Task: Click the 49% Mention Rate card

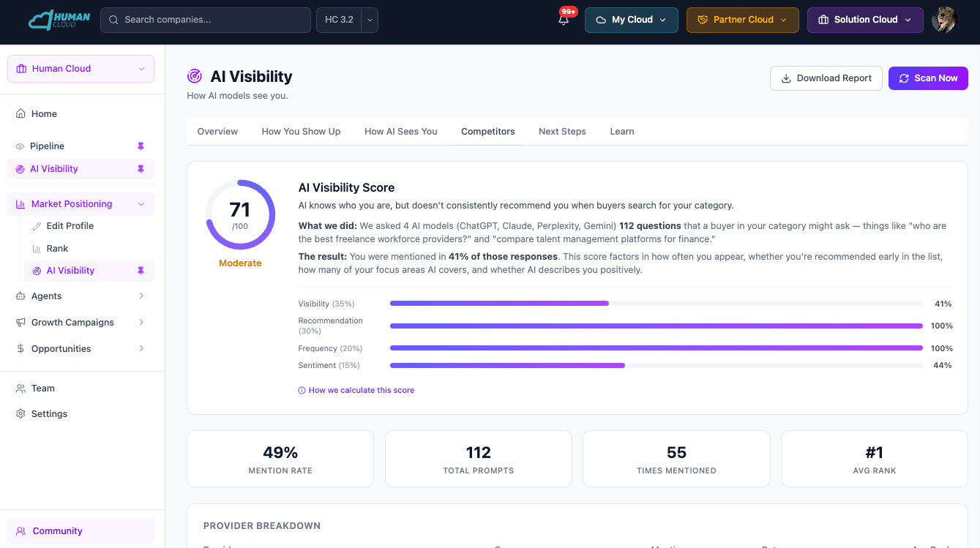Action: (x=280, y=459)
